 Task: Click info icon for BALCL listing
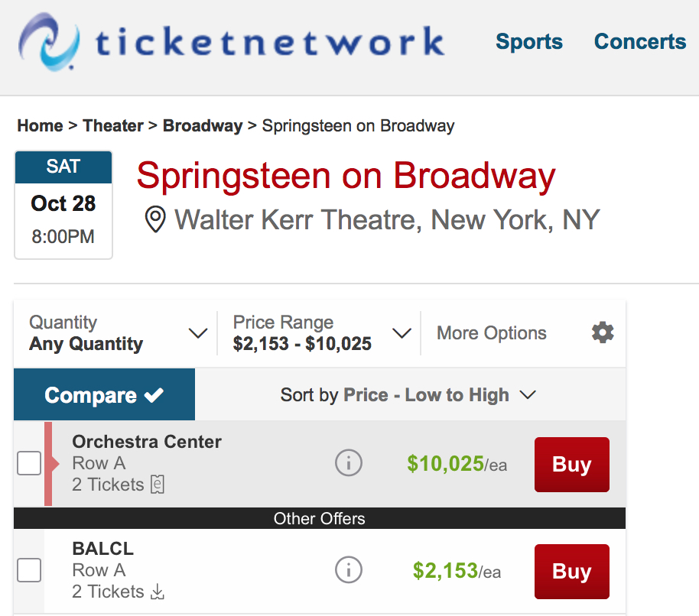pyautogui.click(x=348, y=569)
